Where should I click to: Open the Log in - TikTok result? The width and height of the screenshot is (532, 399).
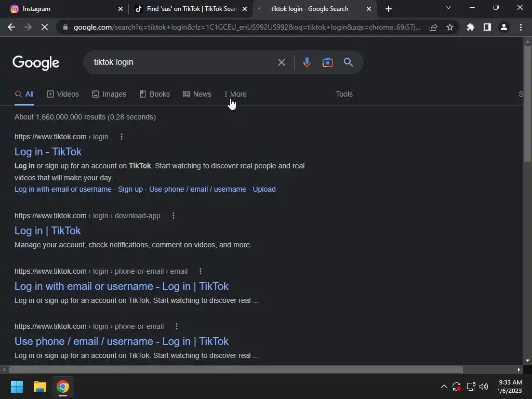(48, 152)
